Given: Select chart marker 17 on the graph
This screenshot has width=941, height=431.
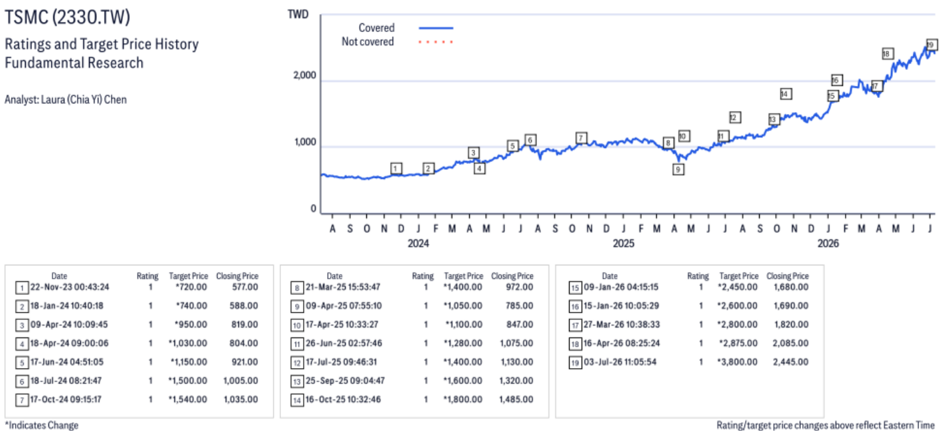Looking at the screenshot, I should click(x=877, y=86).
